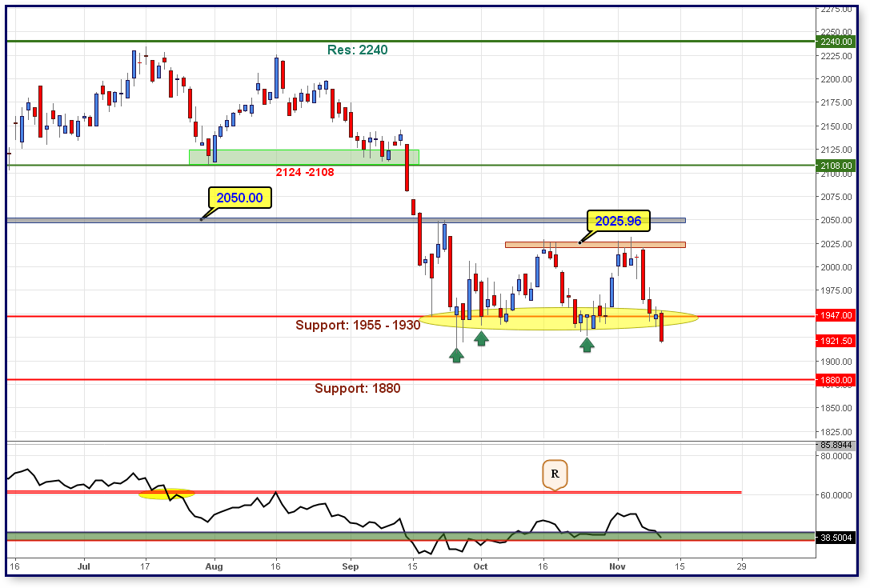Click the "Sep" date axis label
This screenshot has width=870, height=588.
(350, 566)
